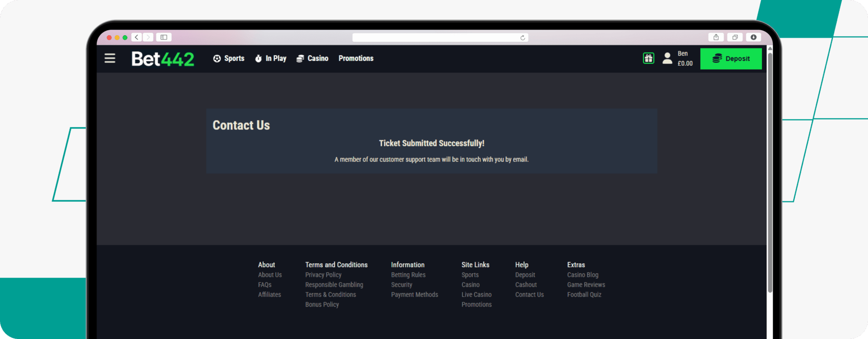Click the 'Terms and Conditions' footer heading
The height and width of the screenshot is (339, 868).
(x=337, y=265)
